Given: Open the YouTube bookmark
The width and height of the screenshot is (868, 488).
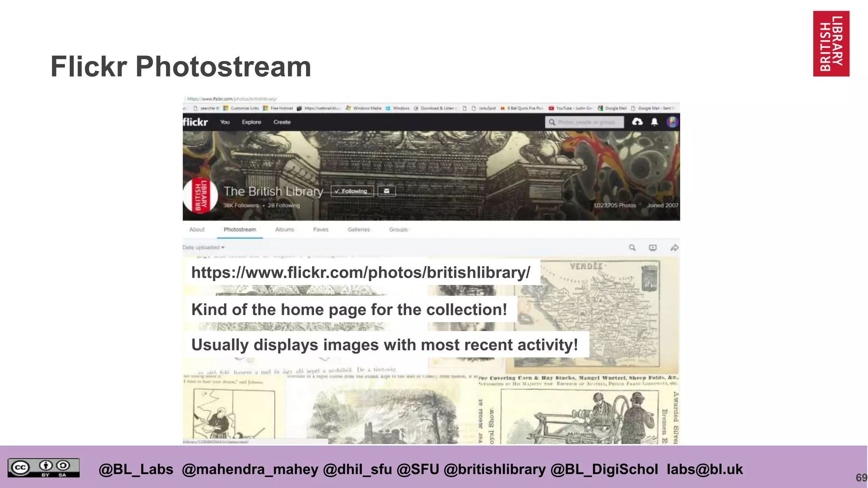Looking at the screenshot, I should click(x=571, y=108).
